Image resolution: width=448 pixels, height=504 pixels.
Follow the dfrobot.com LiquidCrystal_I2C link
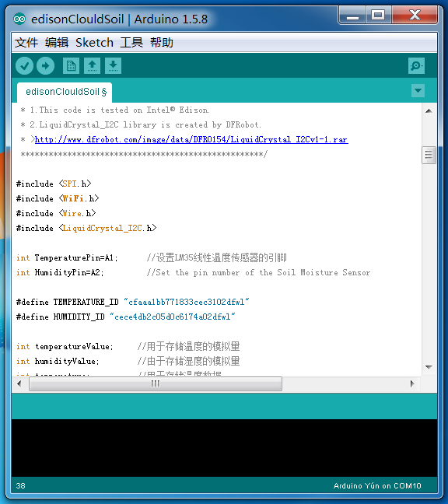click(191, 139)
